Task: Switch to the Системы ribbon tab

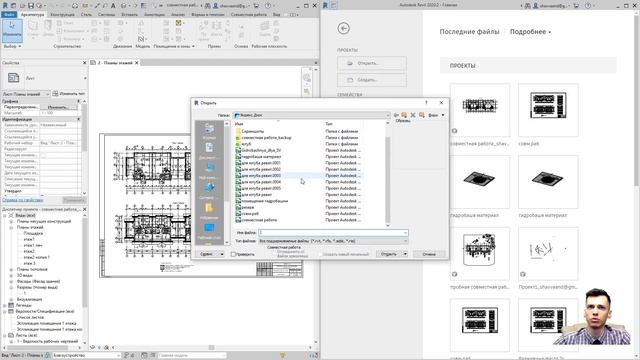Action: (106, 15)
